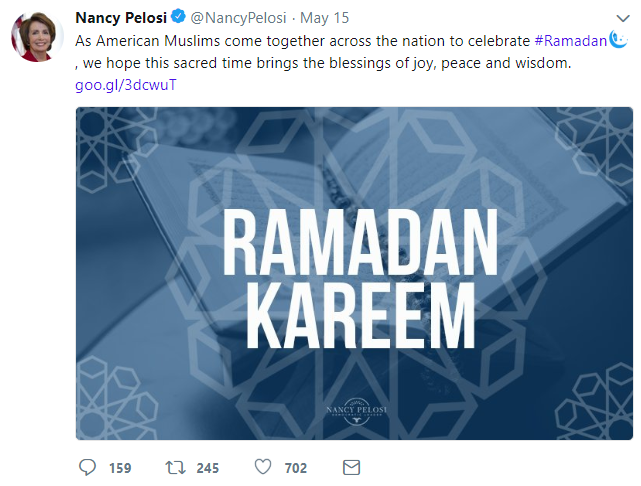
Task: Retweet this tweet via the retweet icon
Action: (x=175, y=467)
